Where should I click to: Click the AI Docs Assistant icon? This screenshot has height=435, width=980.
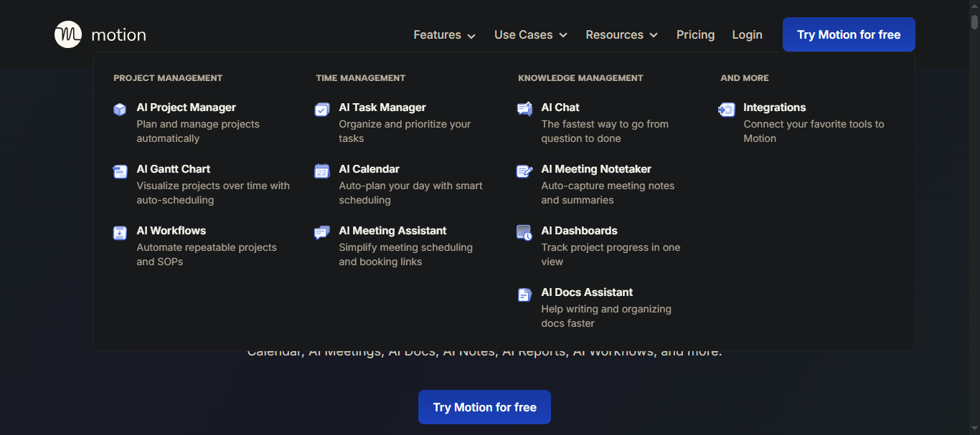point(524,295)
